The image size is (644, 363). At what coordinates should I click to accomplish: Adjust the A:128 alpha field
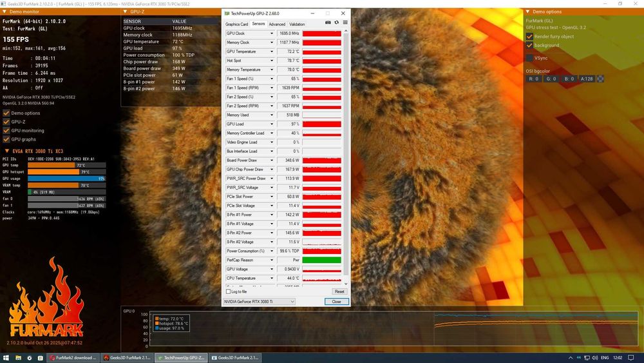coord(587,79)
